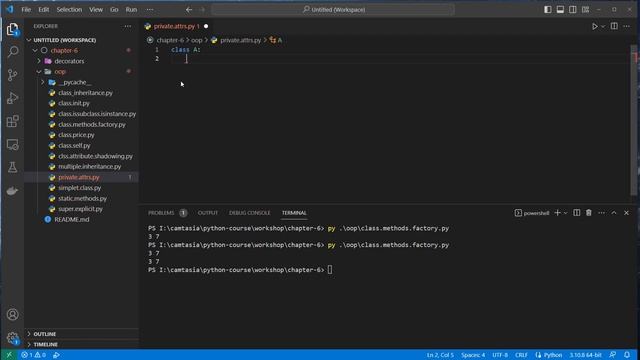Click Ln 2, Col 5 cursor position
Image resolution: width=640 pixels, height=360 pixels.
click(440, 355)
